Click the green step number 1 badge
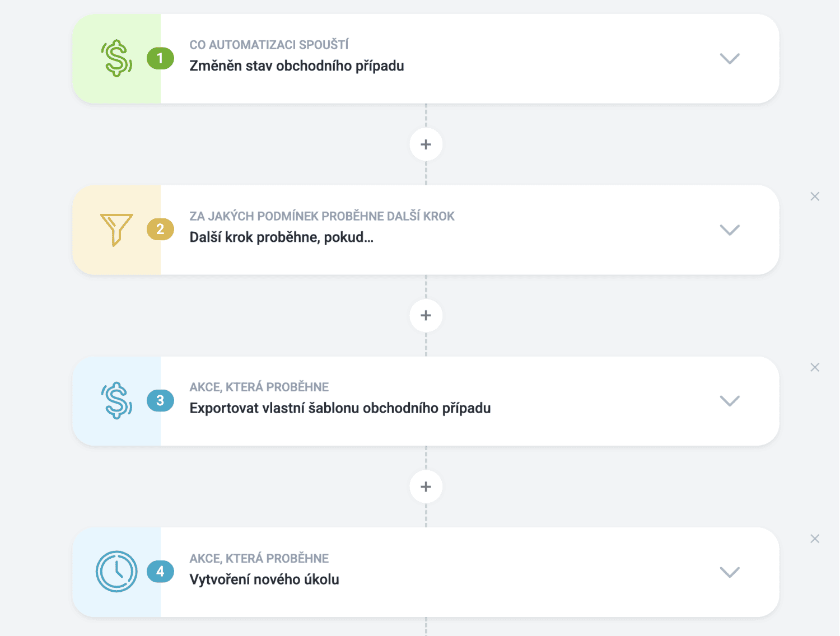Viewport: 840px width, 636px height. click(x=160, y=58)
